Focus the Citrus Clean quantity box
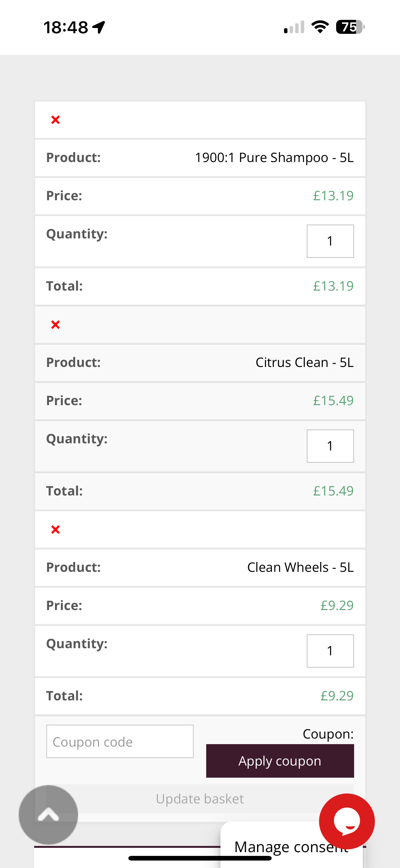Viewport: 400px width, 868px height. click(330, 446)
